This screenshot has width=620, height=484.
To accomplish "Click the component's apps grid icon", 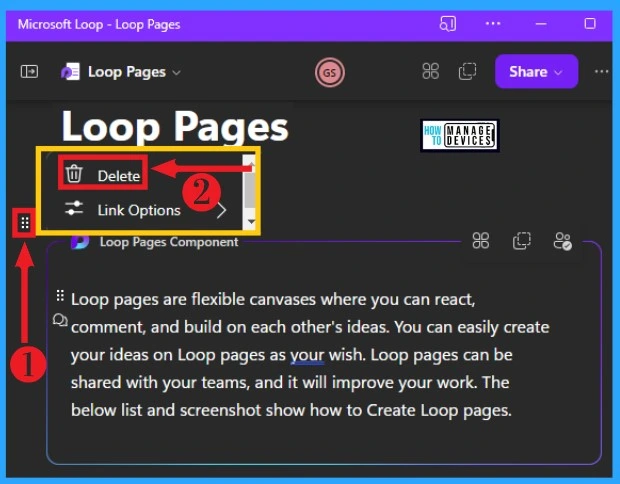I will tap(481, 240).
